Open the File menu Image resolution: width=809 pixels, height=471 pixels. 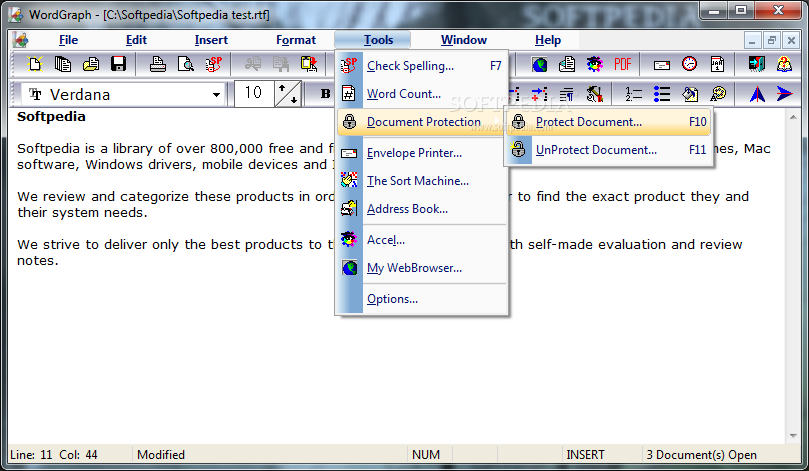68,40
